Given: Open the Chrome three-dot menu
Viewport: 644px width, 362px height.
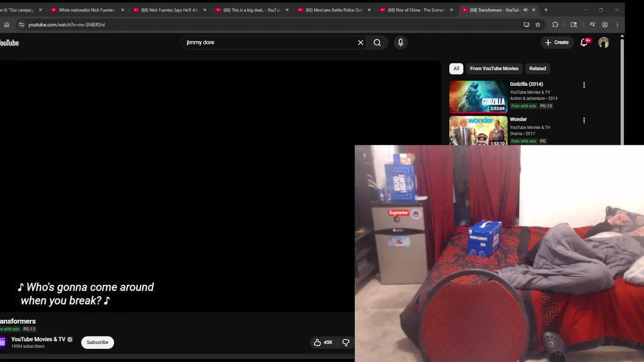Looking at the screenshot, I should tap(617, 25).
